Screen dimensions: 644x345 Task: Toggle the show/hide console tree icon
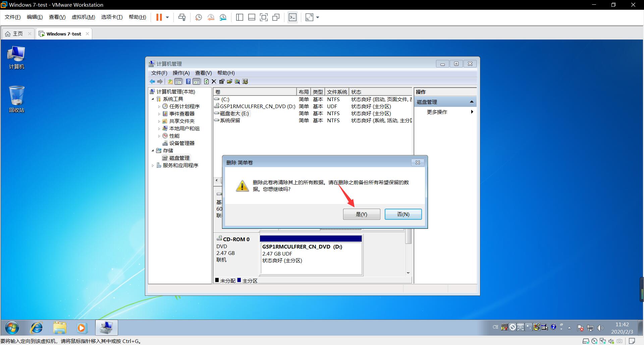[x=178, y=81]
